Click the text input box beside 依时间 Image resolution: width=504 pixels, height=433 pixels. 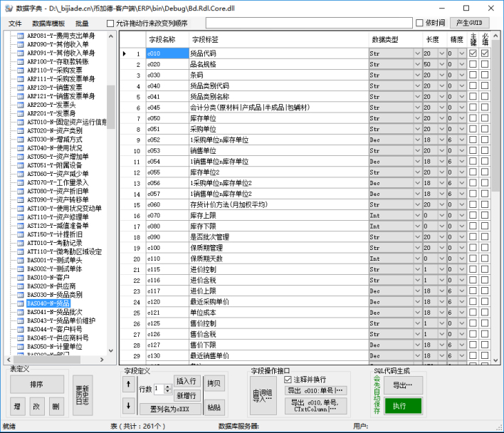(309, 23)
